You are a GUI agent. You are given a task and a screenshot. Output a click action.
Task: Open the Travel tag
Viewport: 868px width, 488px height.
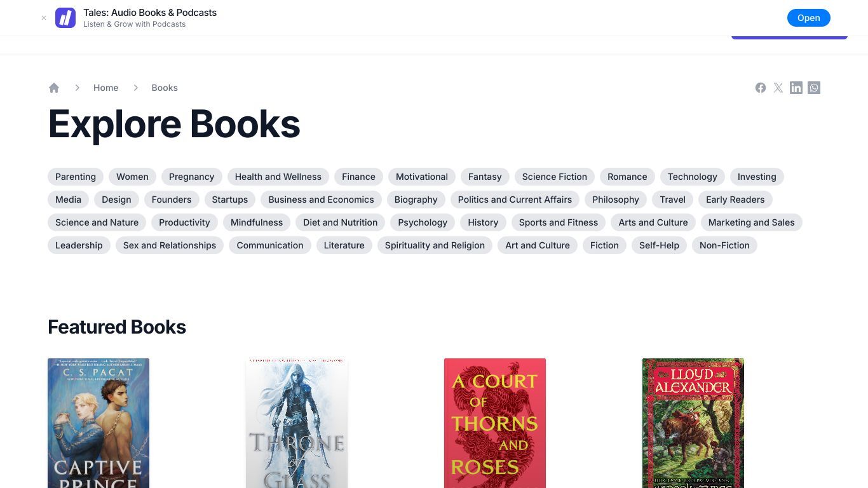[x=672, y=200]
